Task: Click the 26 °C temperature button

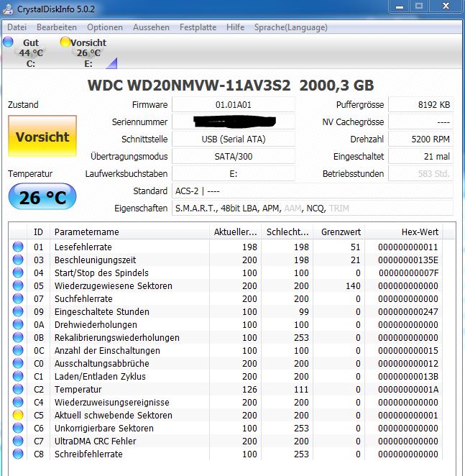Action: [42, 197]
